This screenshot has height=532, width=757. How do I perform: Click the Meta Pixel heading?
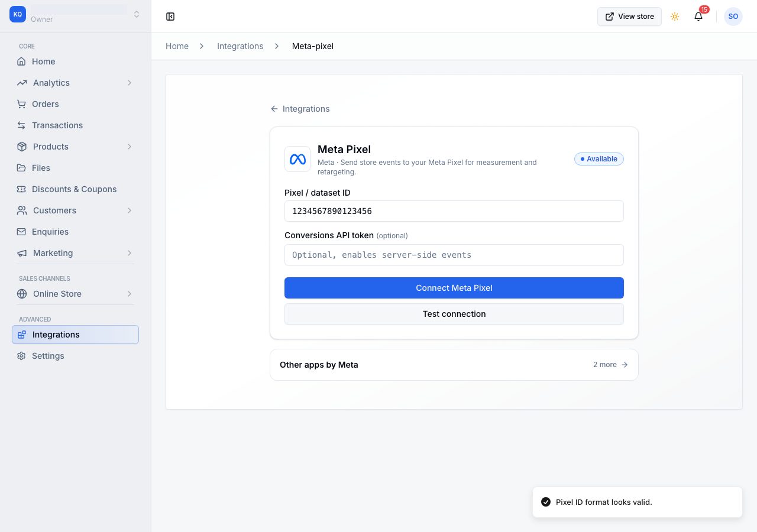[x=344, y=150]
